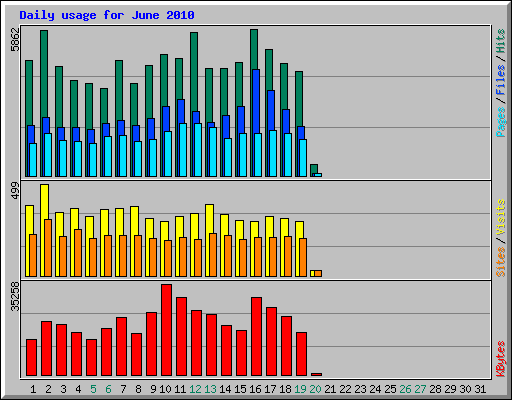Click the blue files bar for day 17
This screenshot has height=400, width=512.
[271, 110]
